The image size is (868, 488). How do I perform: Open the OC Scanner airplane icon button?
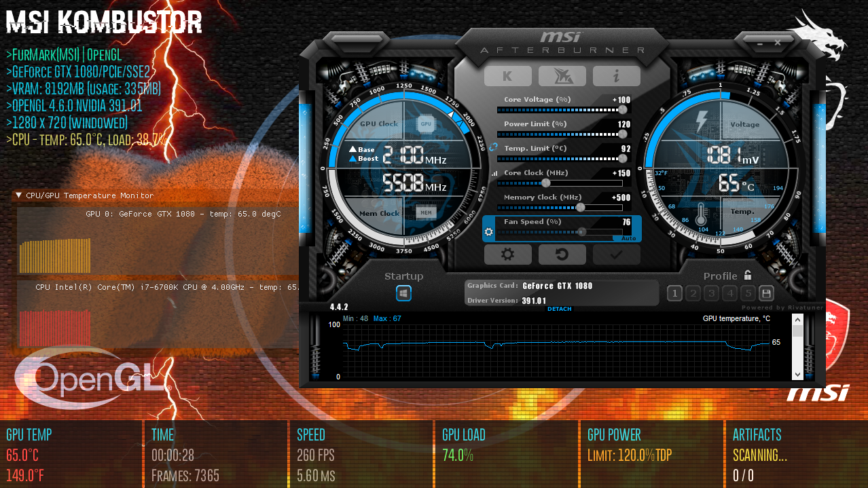(562, 76)
